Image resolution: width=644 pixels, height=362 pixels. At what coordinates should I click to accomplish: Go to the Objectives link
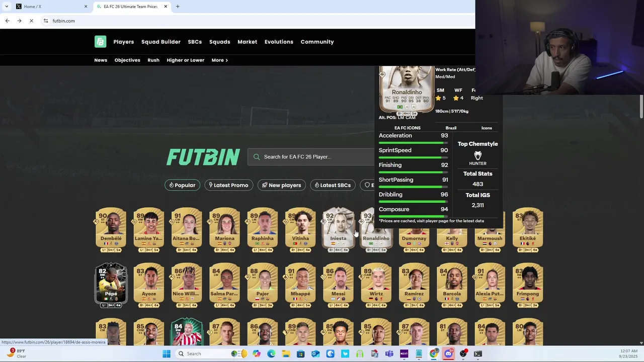coord(127,60)
